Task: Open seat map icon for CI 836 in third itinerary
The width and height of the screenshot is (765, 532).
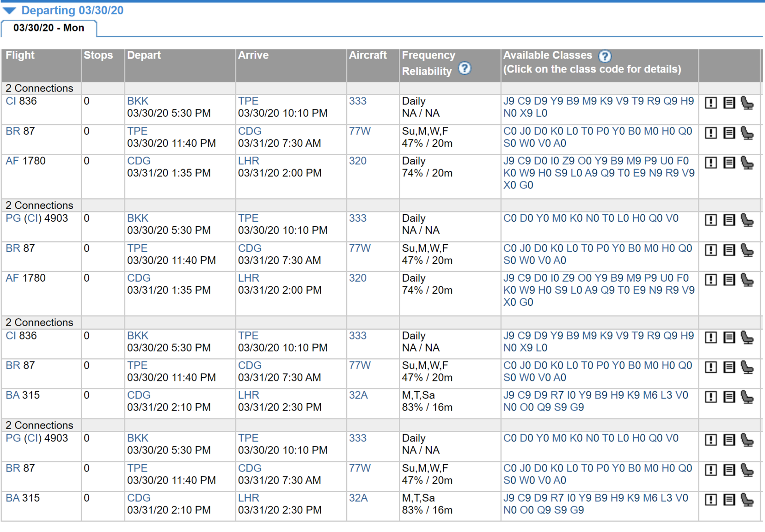Action: 747,338
